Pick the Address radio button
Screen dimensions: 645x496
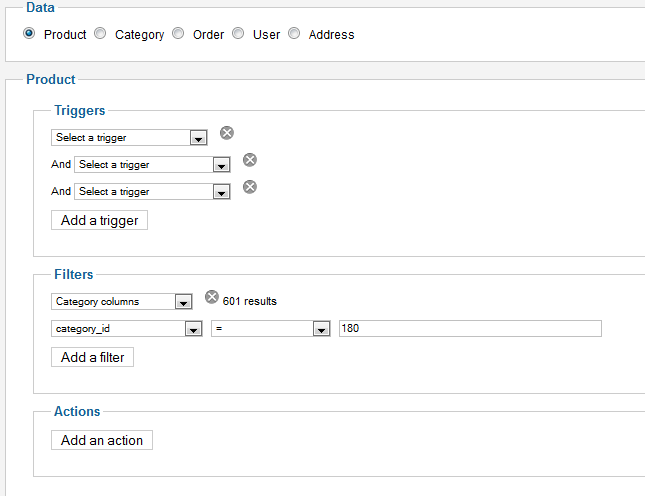tap(294, 33)
